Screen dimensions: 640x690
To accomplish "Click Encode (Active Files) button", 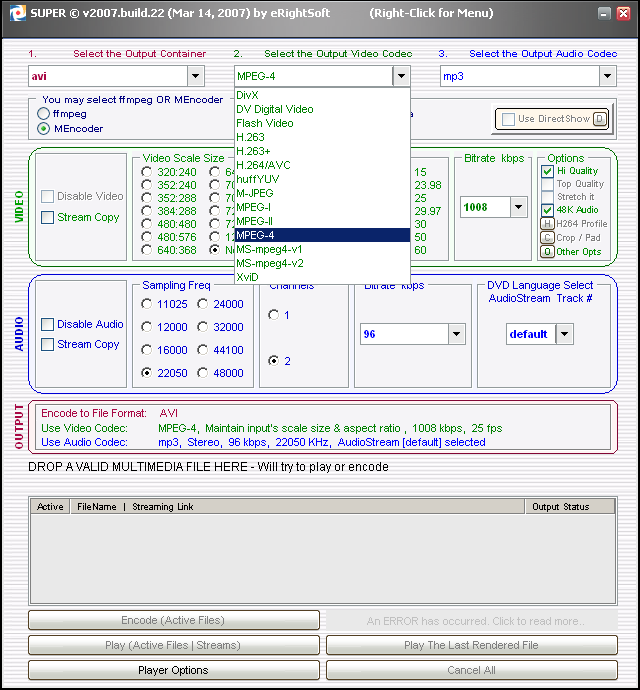I will coord(174,620).
